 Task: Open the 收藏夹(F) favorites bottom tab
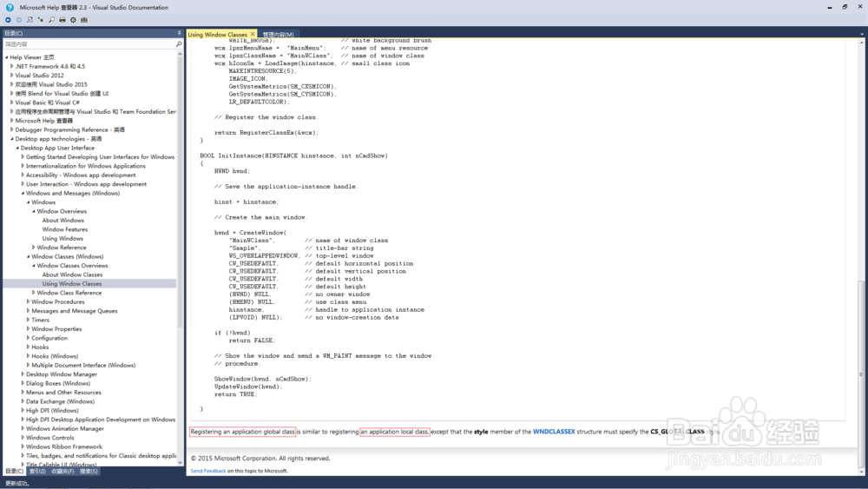(x=62, y=472)
